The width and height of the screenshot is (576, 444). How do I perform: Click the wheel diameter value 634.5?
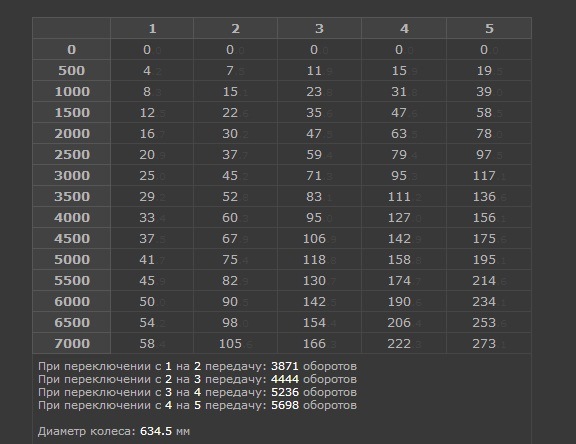(156, 431)
